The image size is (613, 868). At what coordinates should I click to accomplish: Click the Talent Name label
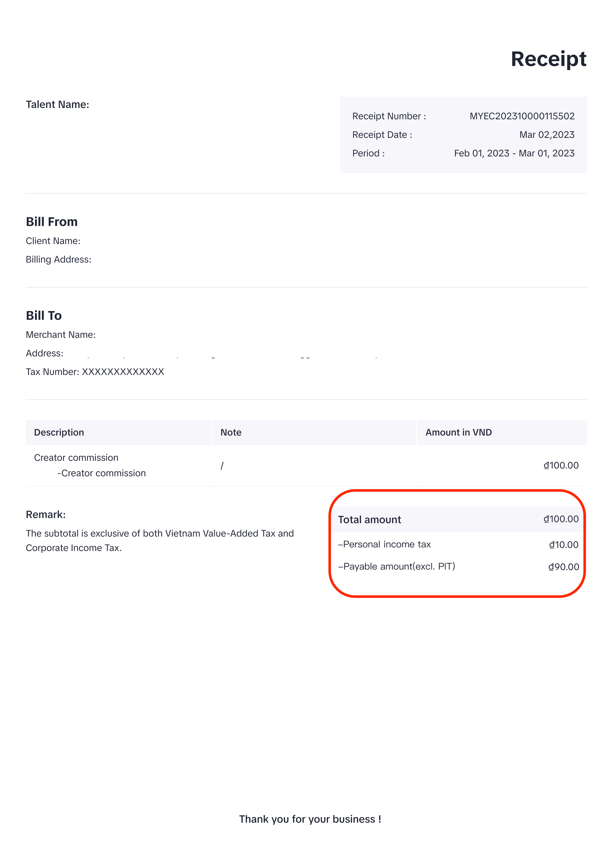coord(57,105)
